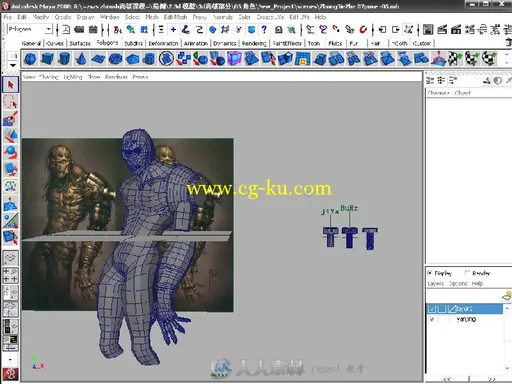Screen dimensions: 512x384
Task: Open the viewport Panels menu
Action: click(x=140, y=77)
